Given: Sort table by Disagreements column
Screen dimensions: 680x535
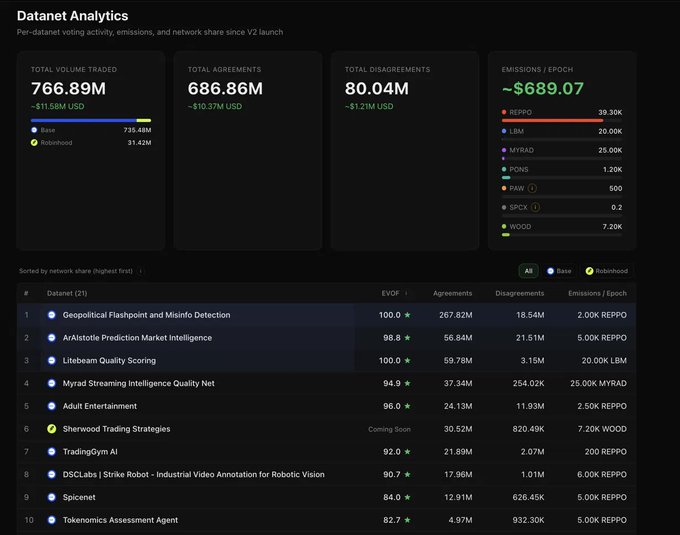Looking at the screenshot, I should tap(520, 294).
